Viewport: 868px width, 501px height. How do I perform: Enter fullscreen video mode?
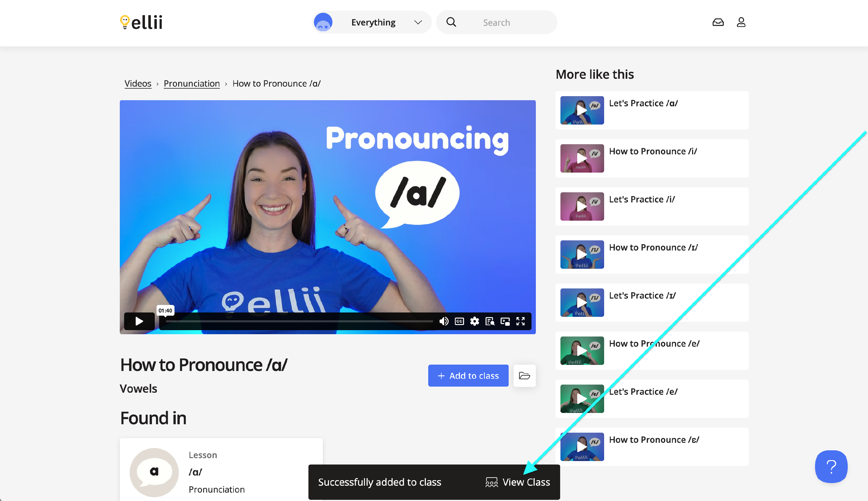tap(521, 321)
